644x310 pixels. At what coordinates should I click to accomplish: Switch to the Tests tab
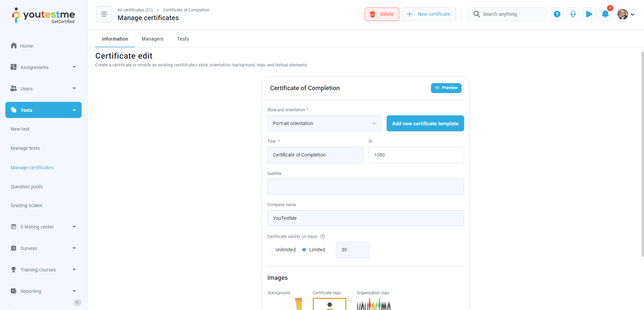[x=183, y=39]
